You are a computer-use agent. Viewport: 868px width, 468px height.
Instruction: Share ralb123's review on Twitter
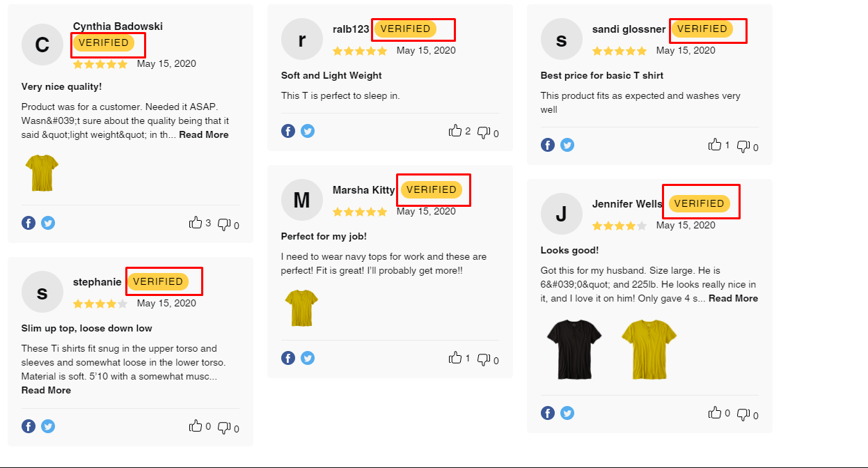pos(307,130)
